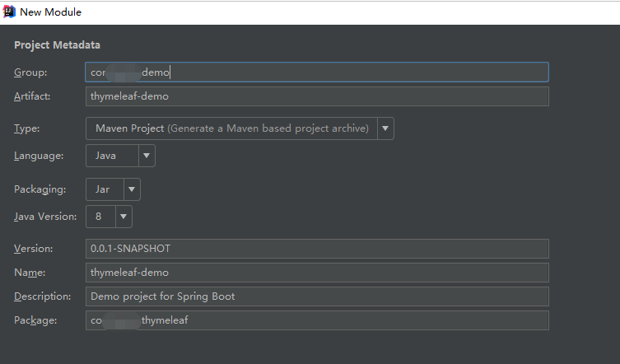The height and width of the screenshot is (364, 620).
Task: Click the Version field with 0.0.1-SNAPSHOT
Action: pos(316,249)
